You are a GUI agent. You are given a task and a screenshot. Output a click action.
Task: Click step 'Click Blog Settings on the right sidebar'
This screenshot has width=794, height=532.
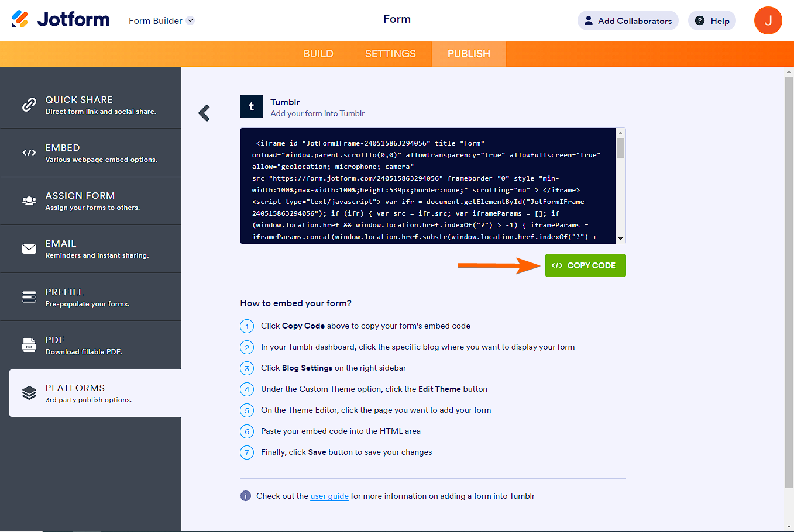[x=334, y=368]
